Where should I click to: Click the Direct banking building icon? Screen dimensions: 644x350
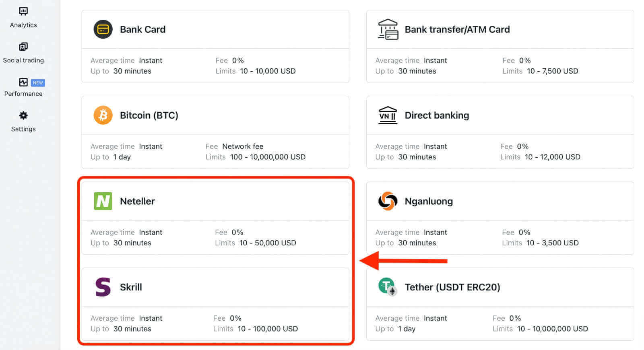point(388,115)
